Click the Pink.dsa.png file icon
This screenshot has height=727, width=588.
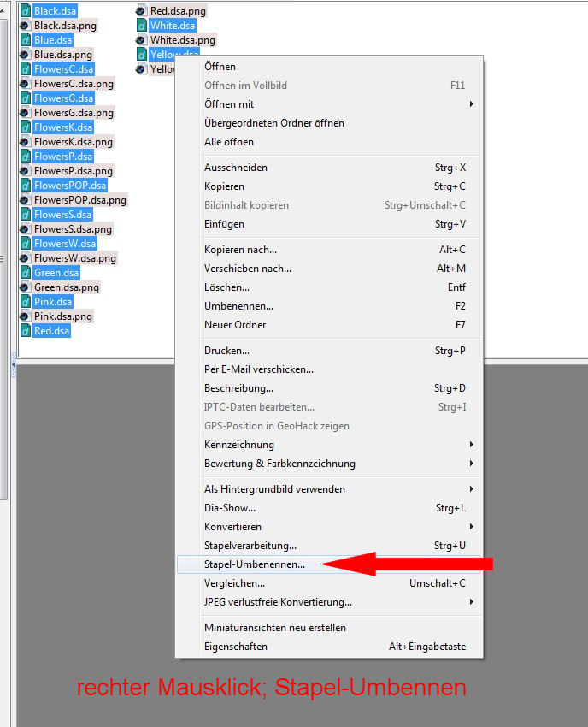pyautogui.click(x=25, y=316)
